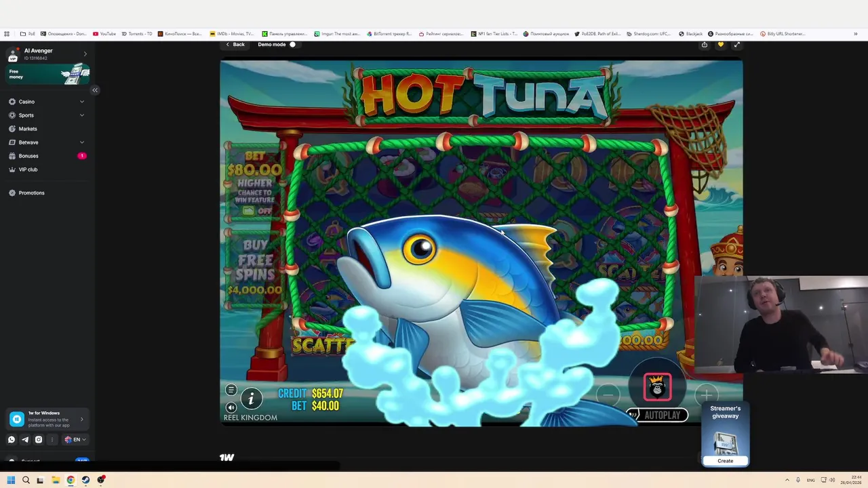Open the PoE bookmark
868x488 pixels.
point(28,34)
